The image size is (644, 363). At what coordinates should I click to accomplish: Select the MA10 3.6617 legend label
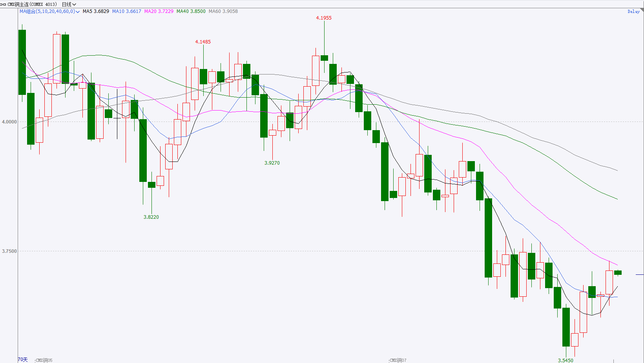coord(127,11)
